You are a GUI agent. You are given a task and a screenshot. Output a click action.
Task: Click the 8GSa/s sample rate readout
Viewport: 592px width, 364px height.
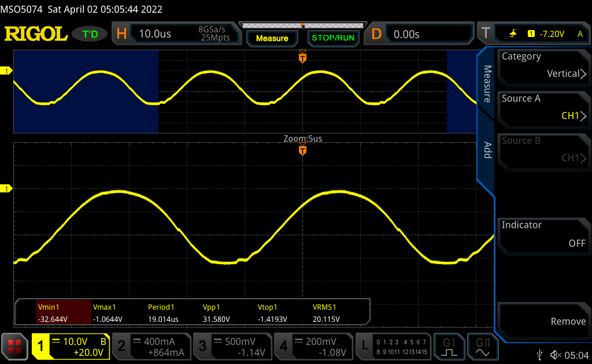pos(212,29)
